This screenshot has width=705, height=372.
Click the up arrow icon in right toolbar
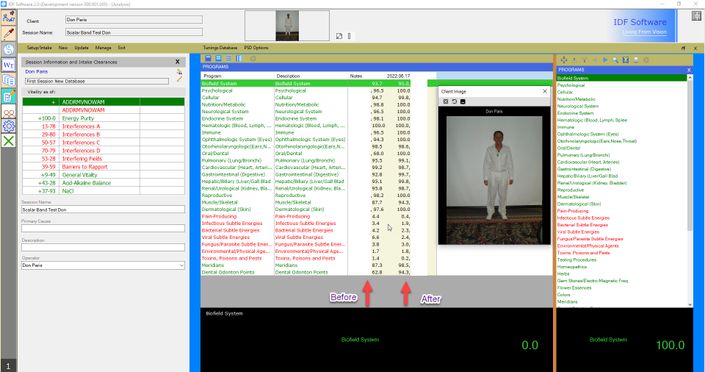(x=574, y=60)
